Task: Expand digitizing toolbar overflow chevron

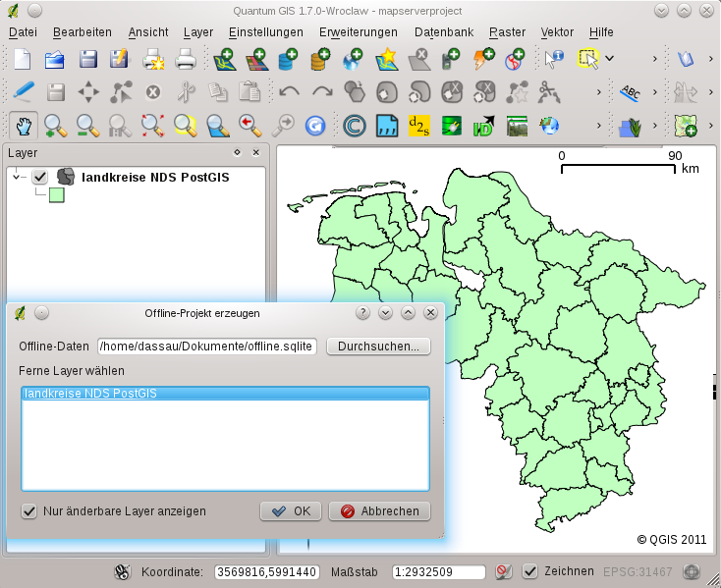Action: (598, 92)
